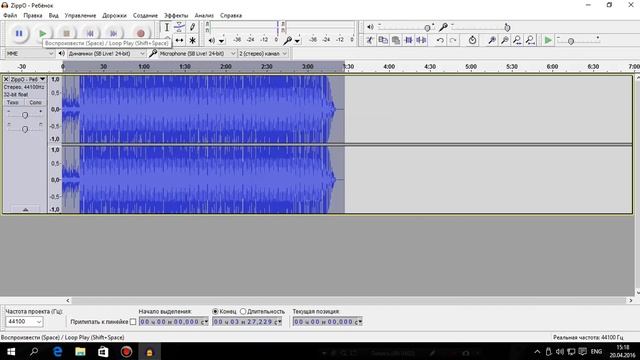Click the red Record button

click(x=140, y=33)
